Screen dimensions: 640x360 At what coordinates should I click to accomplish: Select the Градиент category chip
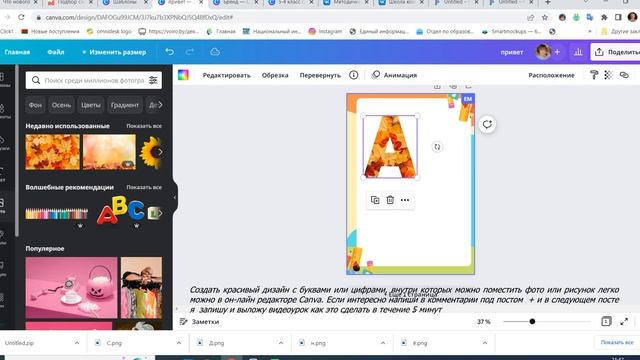coord(124,105)
